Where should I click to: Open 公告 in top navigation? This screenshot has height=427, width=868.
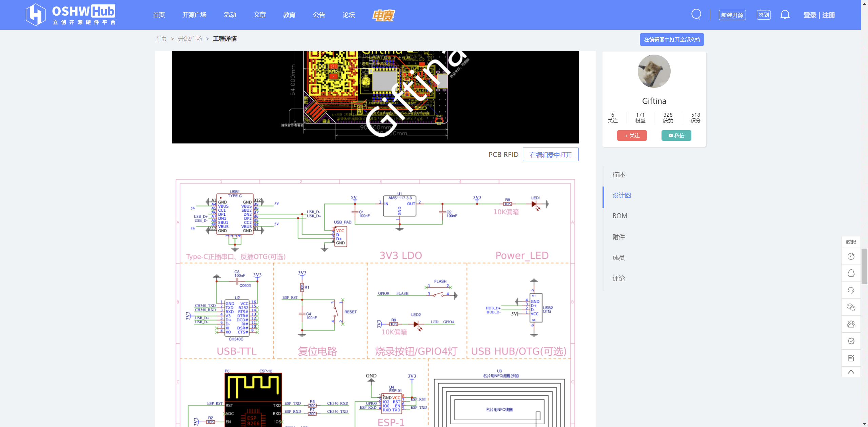click(319, 15)
